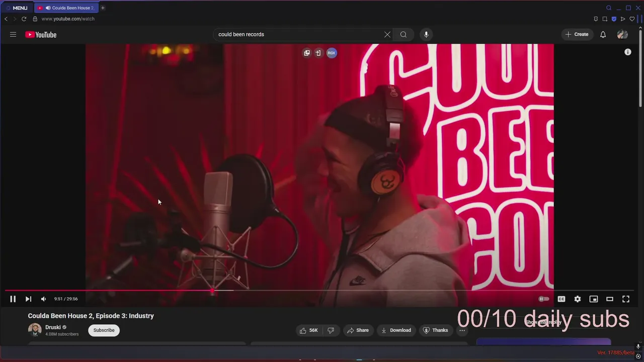The width and height of the screenshot is (644, 362).
Task: Toggle the ad blocker shield
Action: 614,19
